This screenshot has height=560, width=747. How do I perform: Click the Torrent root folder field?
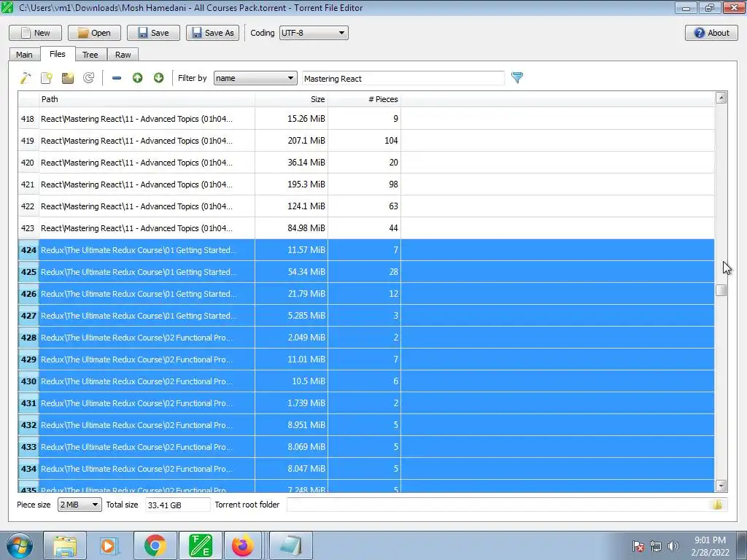[x=507, y=505]
